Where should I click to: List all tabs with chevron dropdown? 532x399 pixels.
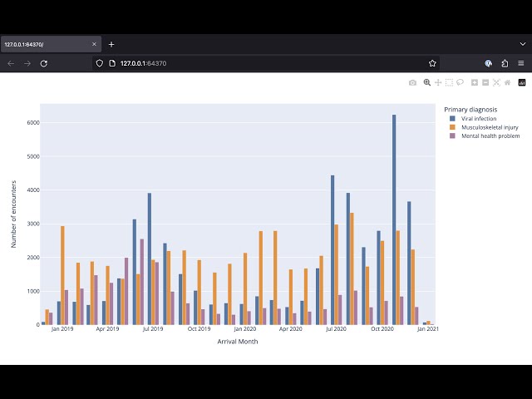click(x=523, y=44)
